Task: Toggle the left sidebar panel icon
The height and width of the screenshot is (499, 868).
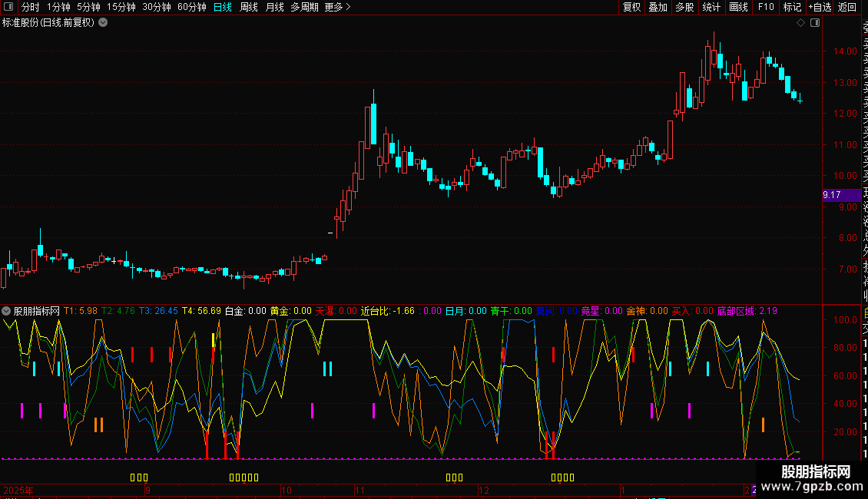Action: click(8, 7)
